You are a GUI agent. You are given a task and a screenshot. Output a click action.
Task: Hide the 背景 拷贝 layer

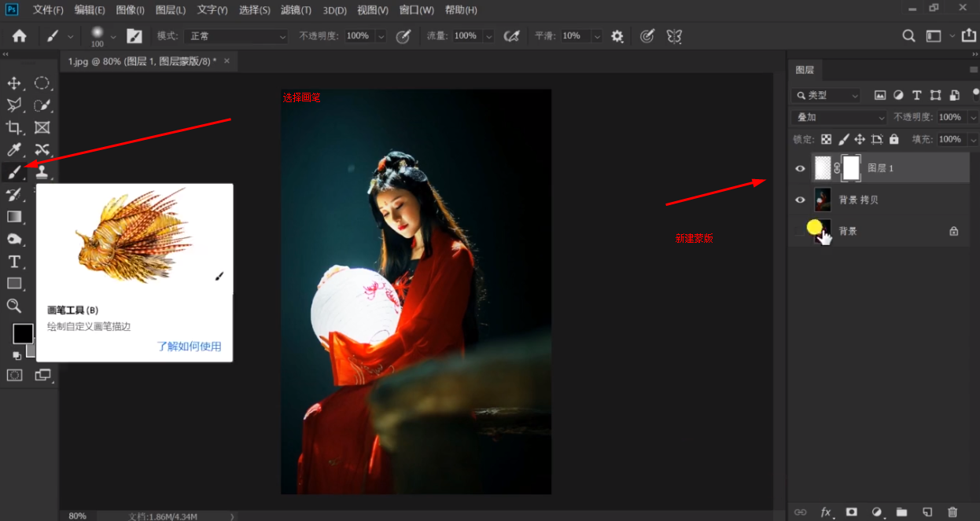click(800, 200)
